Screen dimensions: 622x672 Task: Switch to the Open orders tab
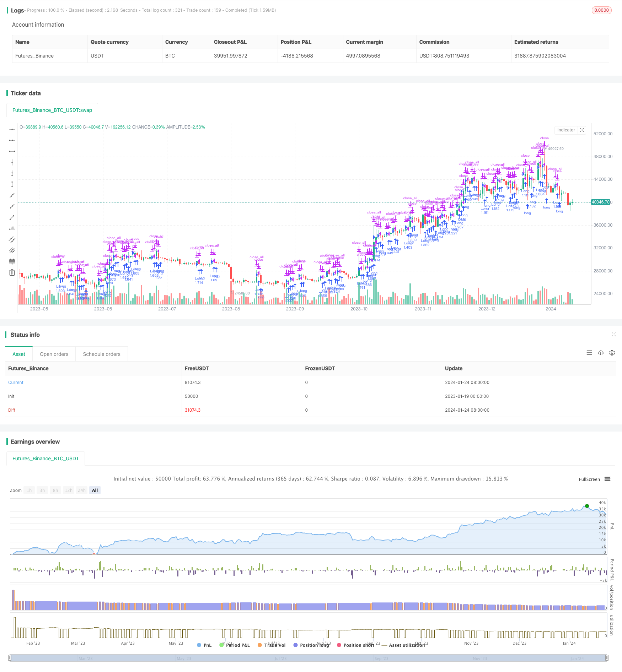coord(54,354)
